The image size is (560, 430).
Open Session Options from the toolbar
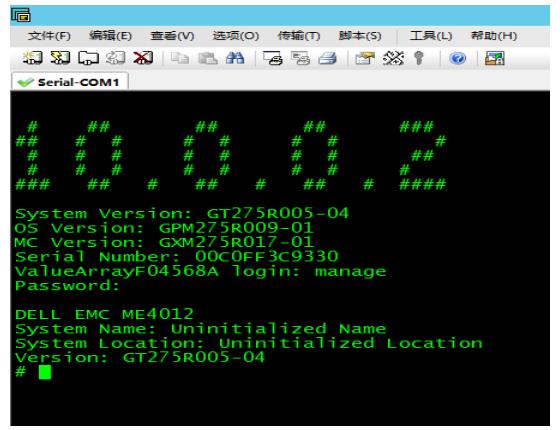point(365,58)
